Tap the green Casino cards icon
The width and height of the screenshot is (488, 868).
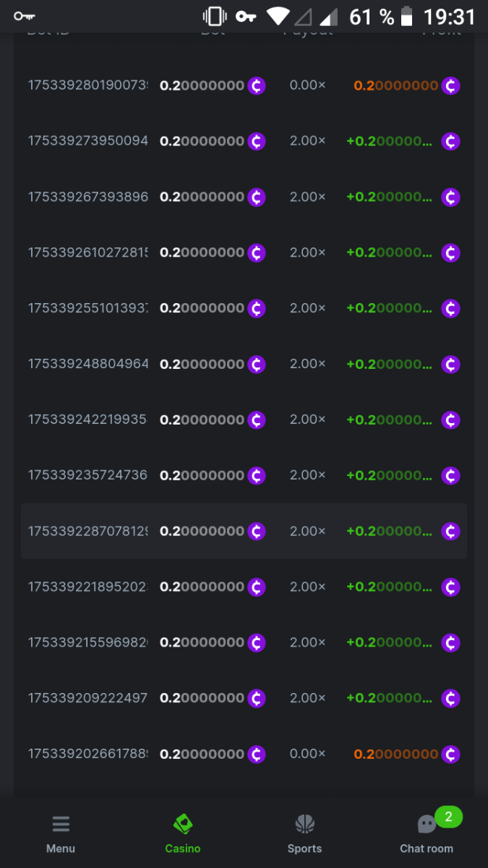183,824
